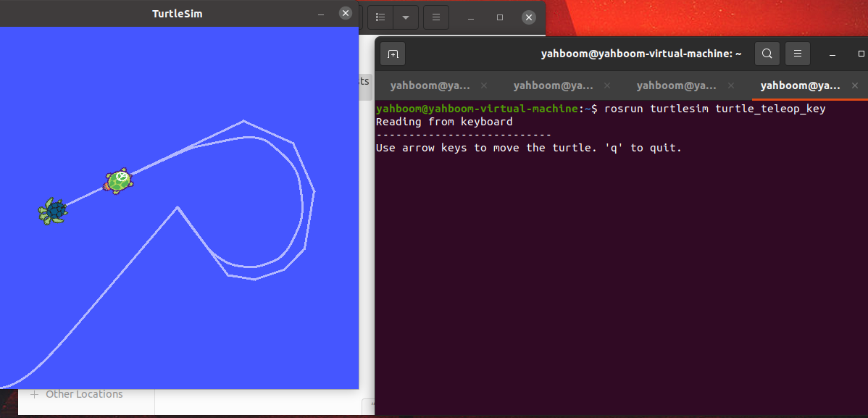Switch file manager to list view icon
The height and width of the screenshot is (418, 868).
click(x=380, y=17)
